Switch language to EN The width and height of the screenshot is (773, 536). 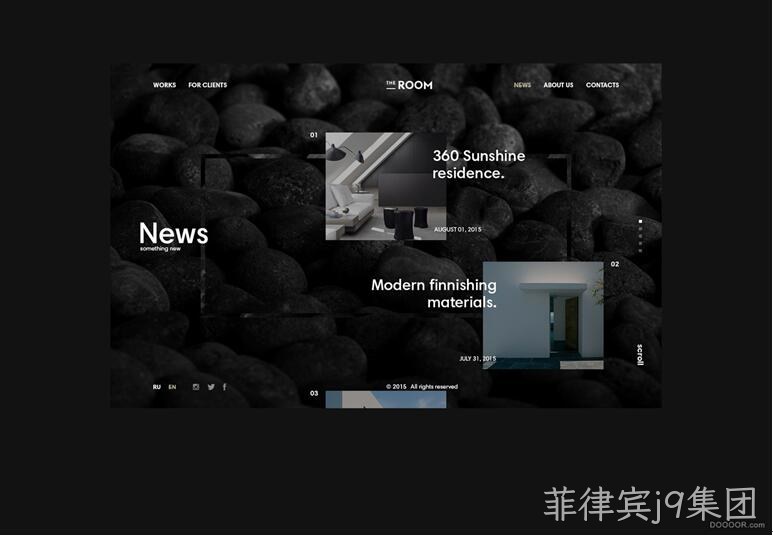(172, 387)
